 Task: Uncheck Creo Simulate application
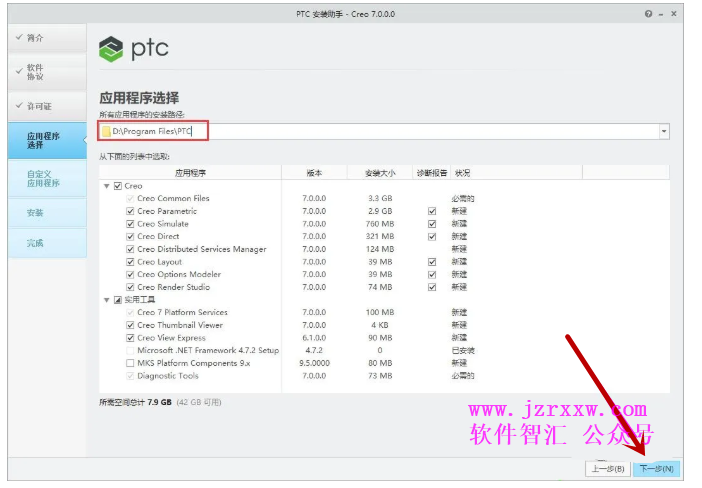(x=130, y=224)
